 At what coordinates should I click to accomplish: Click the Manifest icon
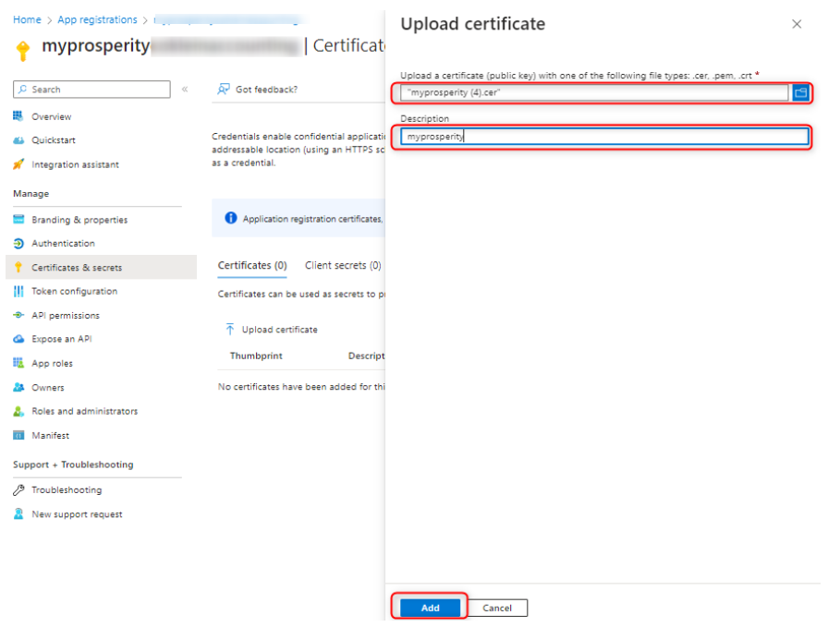pos(18,435)
